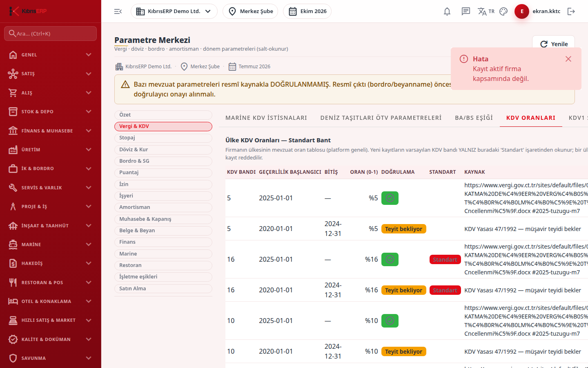The height and width of the screenshot is (368, 588).
Task: Click green verified badge in 10 2025-01-01 row
Action: (x=390, y=321)
